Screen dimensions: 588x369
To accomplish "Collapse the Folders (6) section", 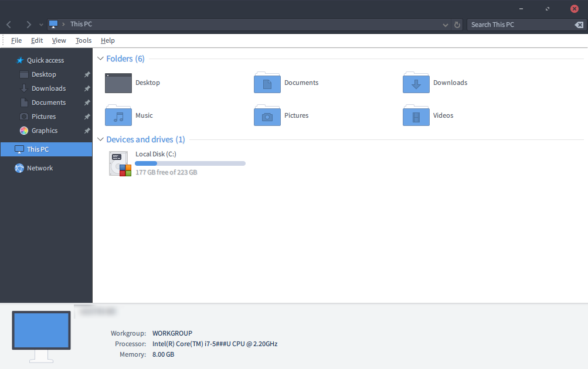I will click(100, 59).
